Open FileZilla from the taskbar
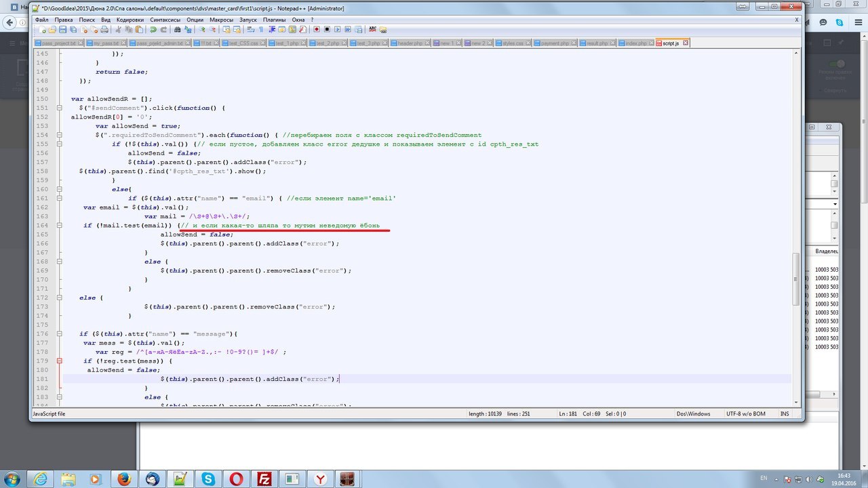 tap(264, 479)
